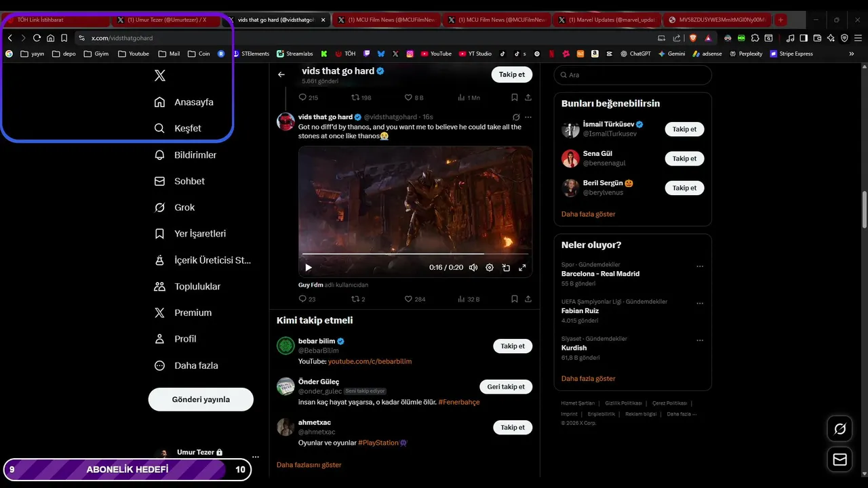Open options for Barcelona - Real Madrid trend
Viewport: 868px width, 488px height.
pos(700,266)
